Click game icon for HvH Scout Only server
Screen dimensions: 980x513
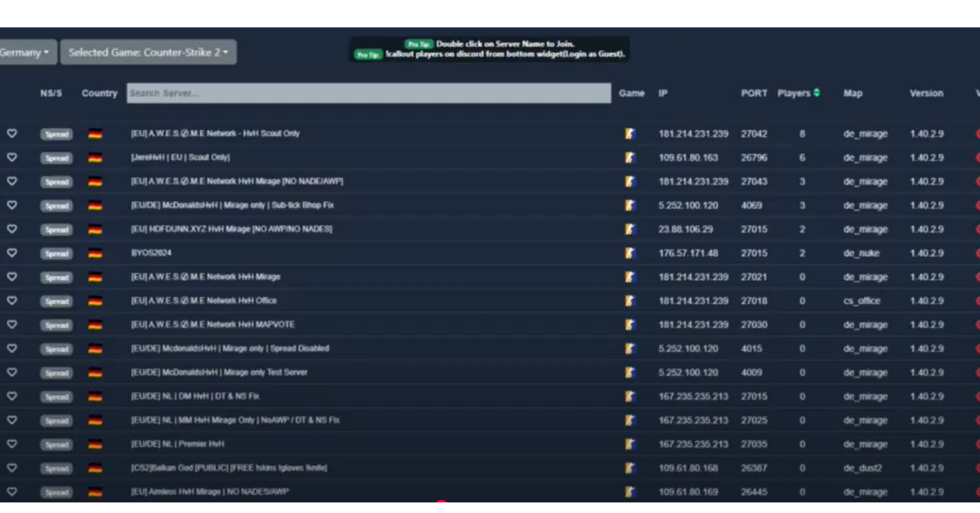630,133
